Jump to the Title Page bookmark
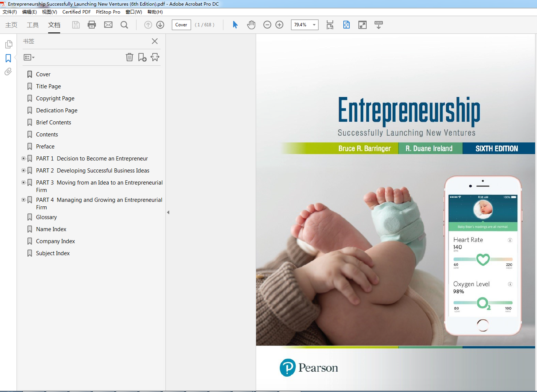 click(x=49, y=86)
